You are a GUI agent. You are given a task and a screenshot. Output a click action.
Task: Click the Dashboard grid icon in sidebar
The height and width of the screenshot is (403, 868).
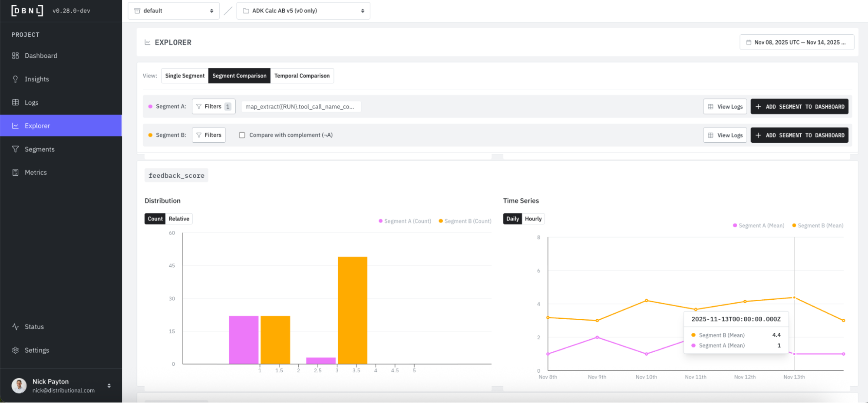[15, 56]
